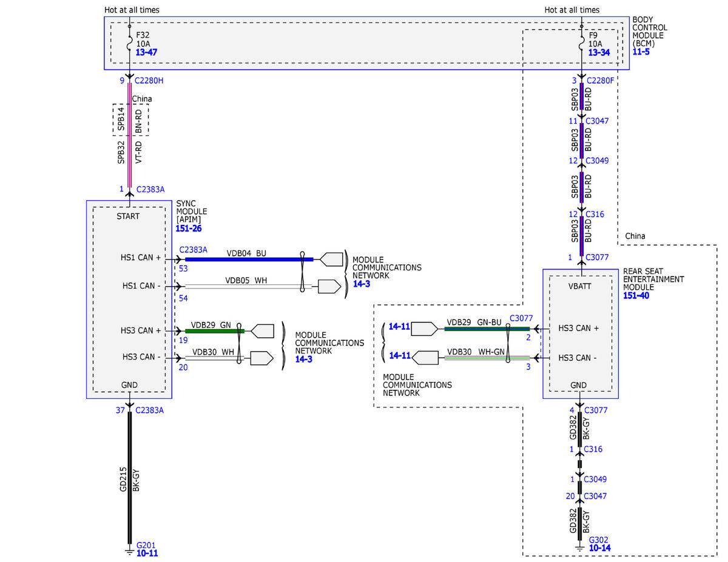Click the off-page arrow ending VDB04 BU wire
Viewport: 728px width, 562px height.
pyautogui.click(x=331, y=259)
